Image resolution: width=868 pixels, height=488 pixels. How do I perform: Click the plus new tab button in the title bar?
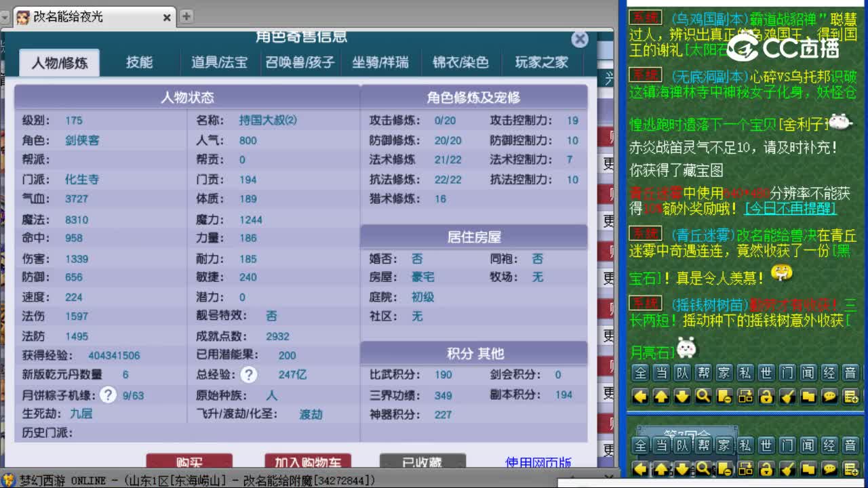tap(186, 16)
